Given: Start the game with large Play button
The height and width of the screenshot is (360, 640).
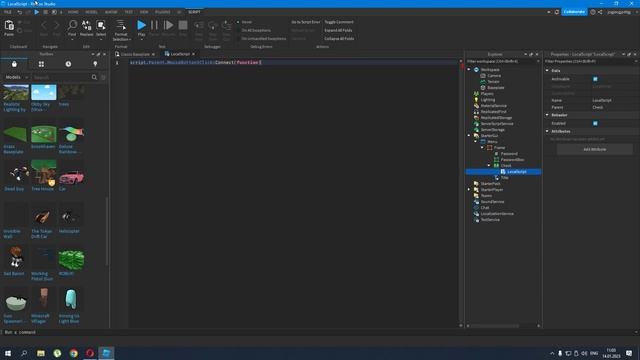Looking at the screenshot, I should click(141, 25).
